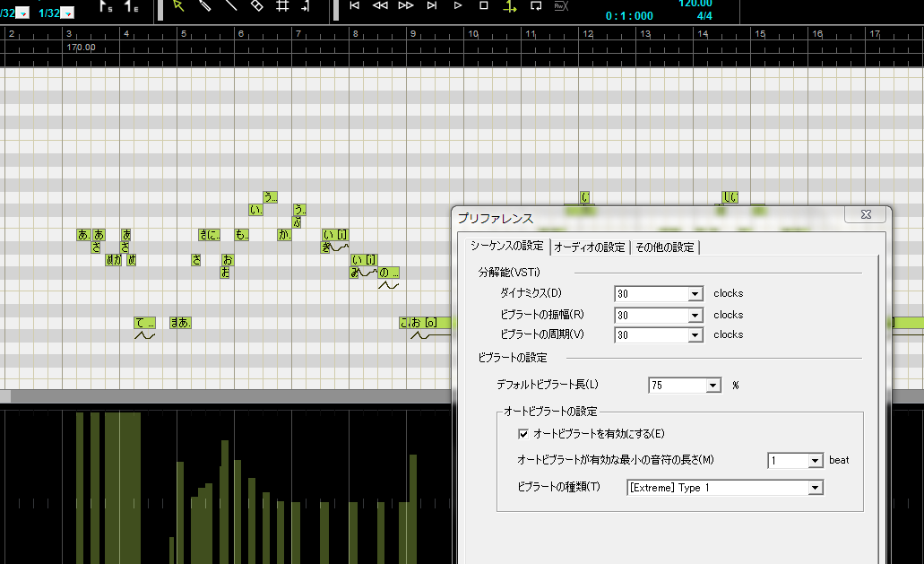Switch to the シーケンスの設定 tab
Image resolution: width=924 pixels, height=564 pixels.
pos(506,246)
